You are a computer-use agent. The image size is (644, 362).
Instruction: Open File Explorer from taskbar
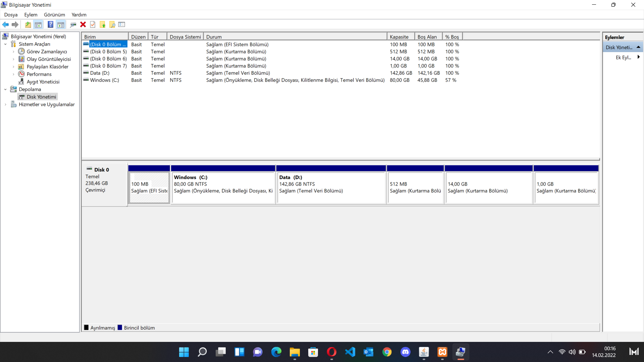(294, 352)
